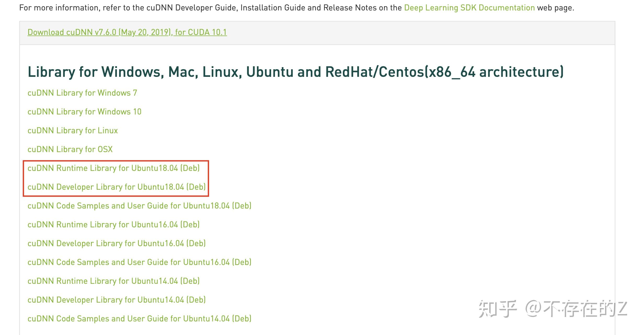This screenshot has height=335, width=644.
Task: Get cuDNN Developer Library for Ubuntu16.04 Deb
Action: point(117,244)
